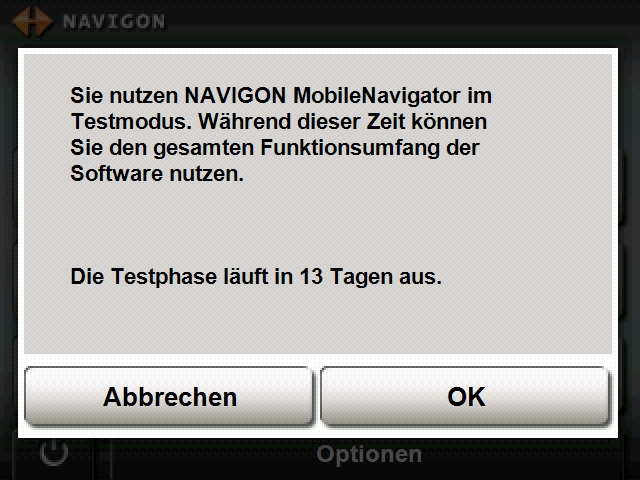
Task: Tap the power icon at bottom left
Action: click(x=54, y=453)
